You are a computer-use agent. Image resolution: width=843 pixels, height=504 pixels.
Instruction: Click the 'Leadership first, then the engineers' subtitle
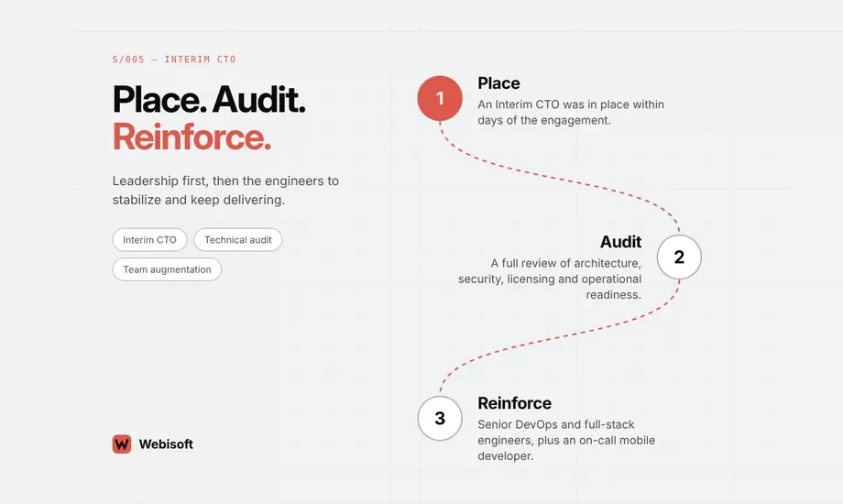point(225,191)
